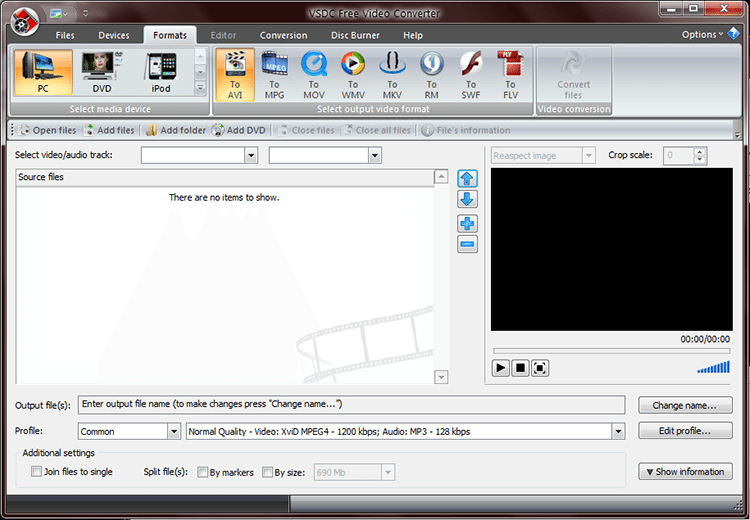The height and width of the screenshot is (520, 750).
Task: Enable split By size checkbox
Action: point(267,472)
